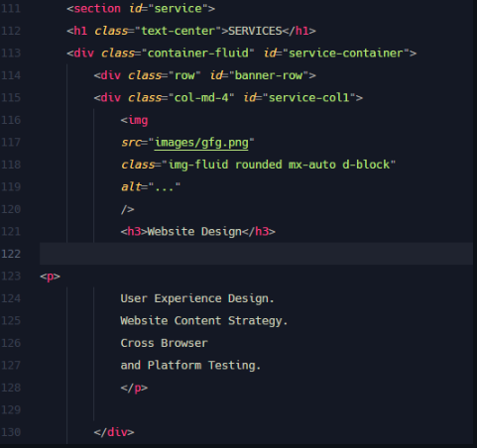The width and height of the screenshot is (477, 448).
Task: Click 'User Experience Design.' text
Action: click(197, 298)
